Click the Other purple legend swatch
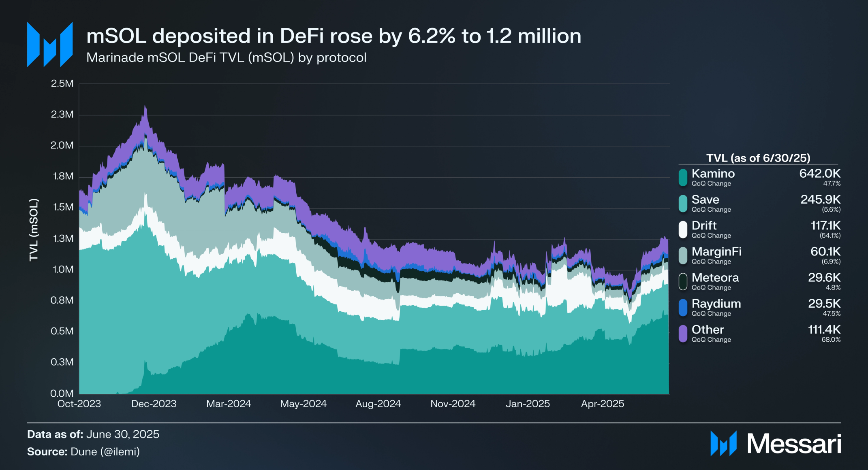868x470 pixels. [x=683, y=334]
